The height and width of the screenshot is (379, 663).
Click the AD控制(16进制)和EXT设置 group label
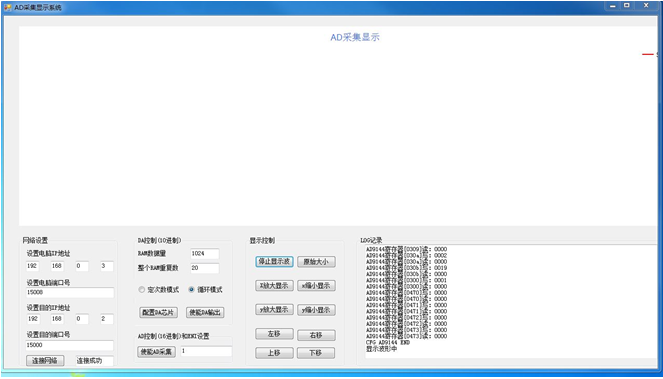tap(173, 337)
